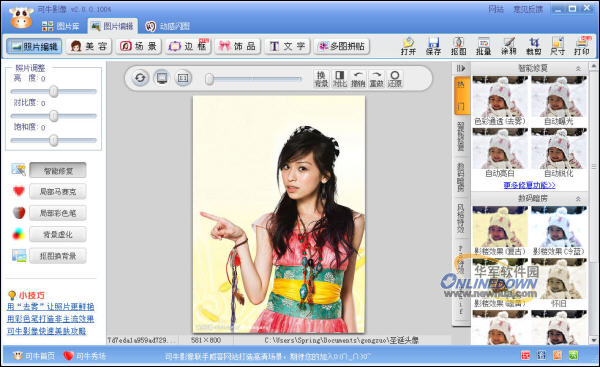Toggle the 对比 before/after compare view
The image size is (600, 367).
coord(339,78)
